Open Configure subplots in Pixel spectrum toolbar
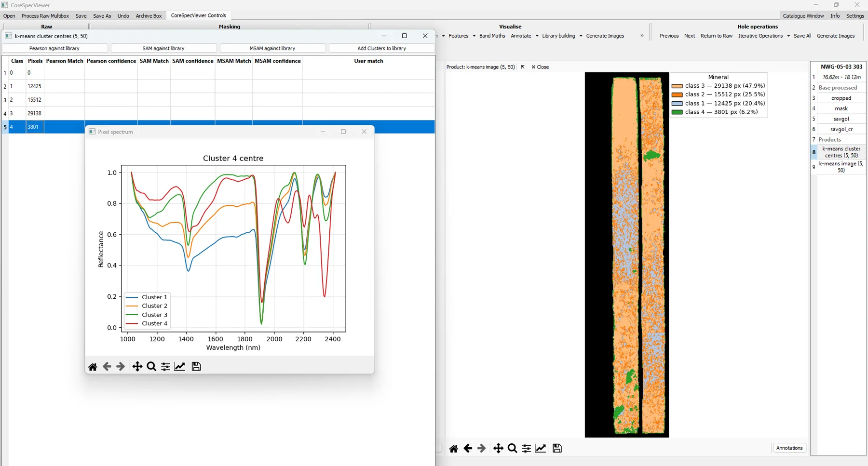This screenshot has width=868, height=466. pos(165,367)
